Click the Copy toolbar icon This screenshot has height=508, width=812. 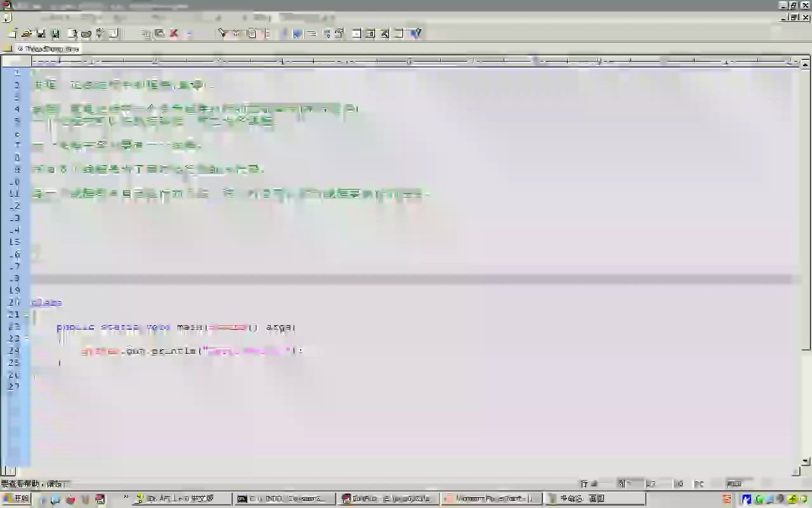146,34
